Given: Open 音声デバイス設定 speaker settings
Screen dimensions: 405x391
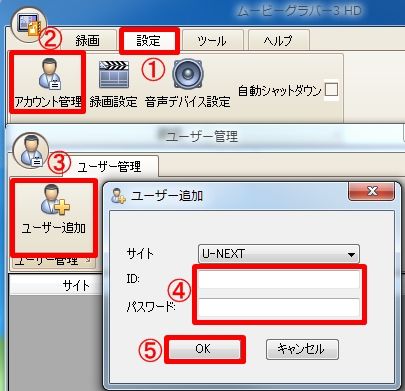Looking at the screenshot, I should click(188, 84).
